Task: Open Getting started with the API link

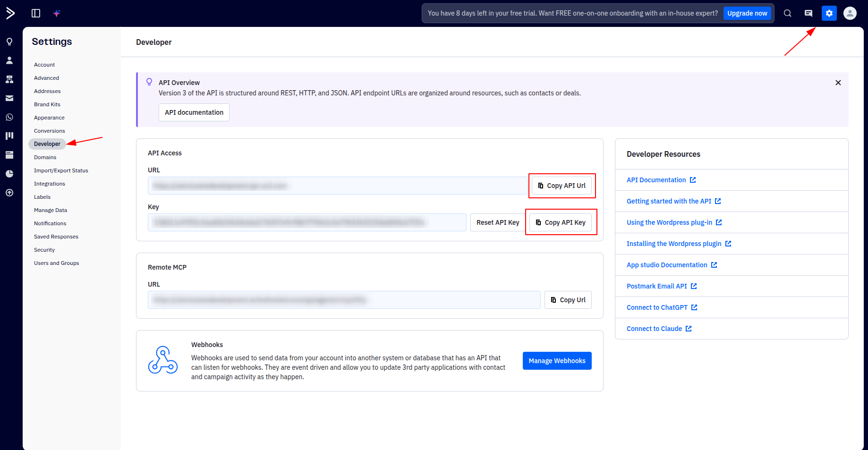Action: [674, 201]
